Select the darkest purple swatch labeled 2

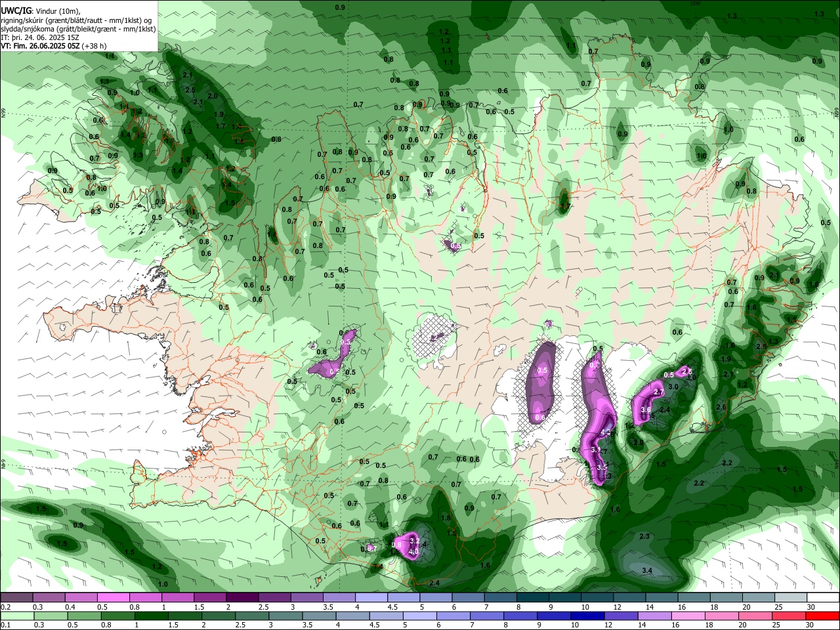tap(242, 597)
